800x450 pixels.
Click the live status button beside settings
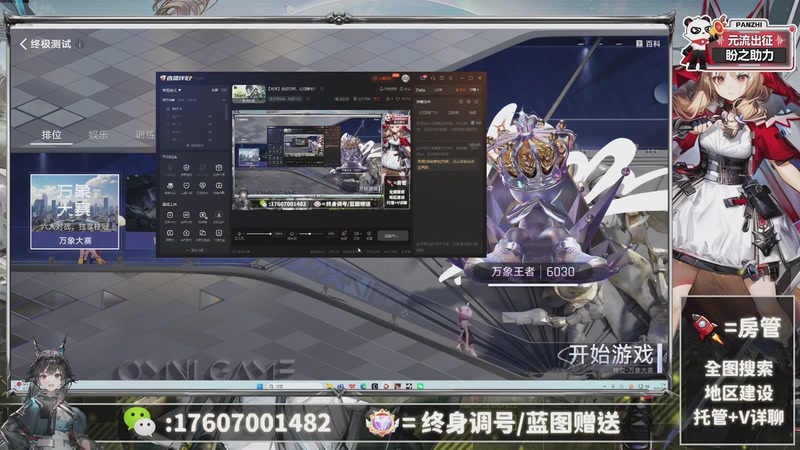[x=392, y=236]
